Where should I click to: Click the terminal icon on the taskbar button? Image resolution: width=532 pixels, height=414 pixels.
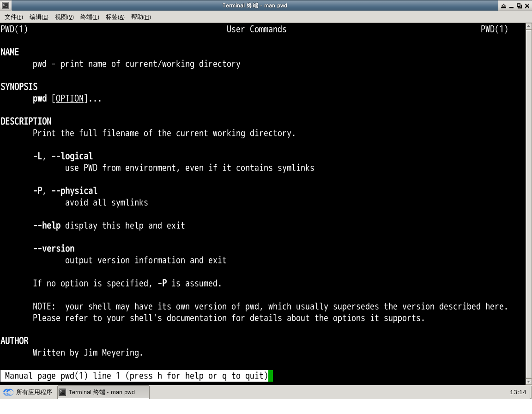tap(63, 392)
